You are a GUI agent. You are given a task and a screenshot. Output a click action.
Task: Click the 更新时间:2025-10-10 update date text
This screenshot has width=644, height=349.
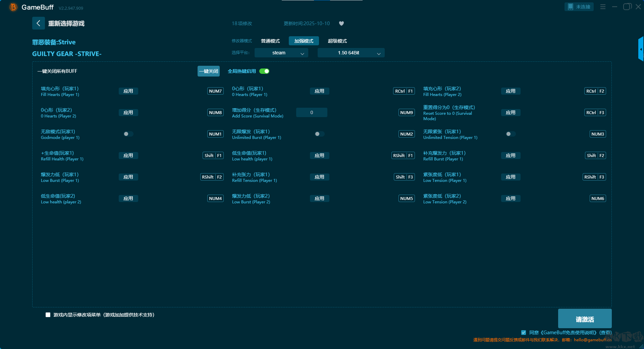[307, 23]
